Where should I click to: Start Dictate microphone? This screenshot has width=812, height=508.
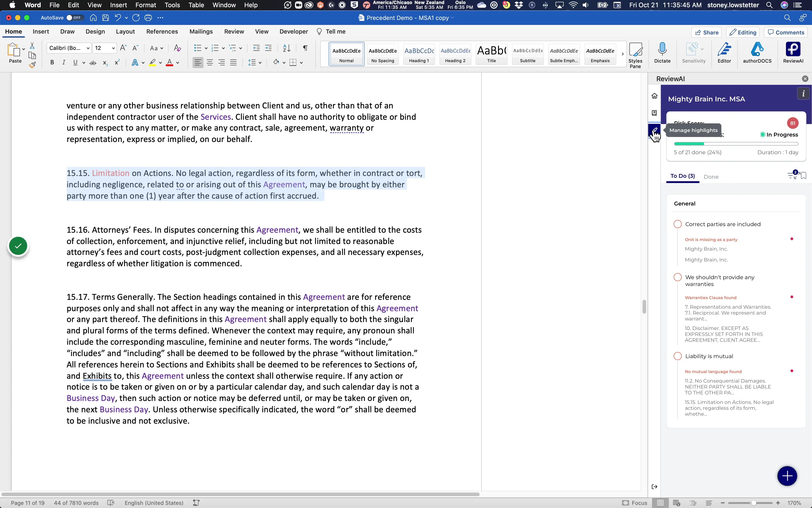click(662, 53)
